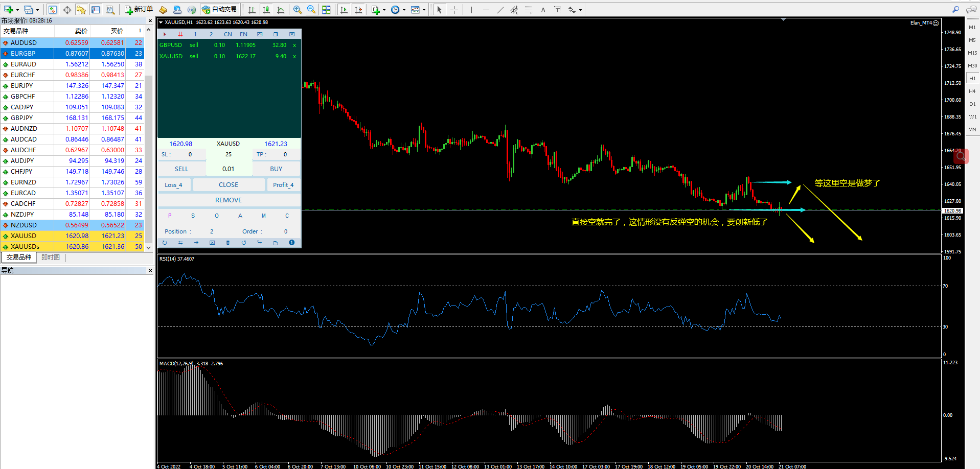Open the chart templates dropdown arrow
The width and height of the screenshot is (980, 469).
(424, 10)
